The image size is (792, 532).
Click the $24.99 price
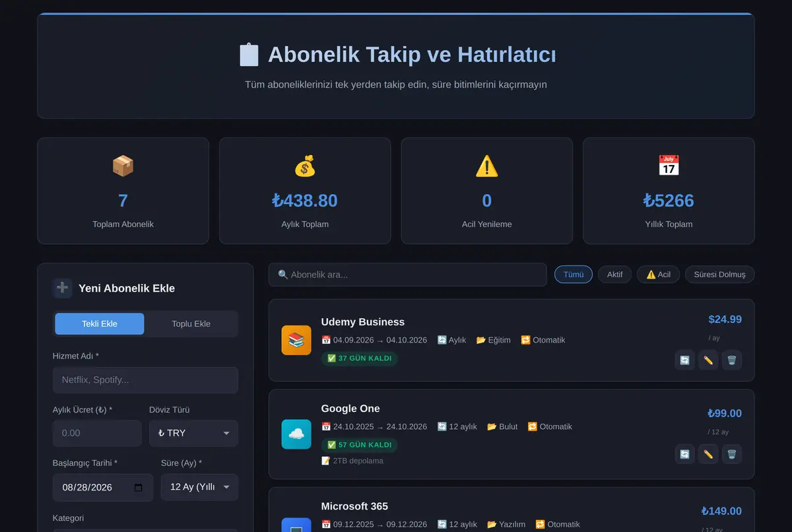point(725,319)
